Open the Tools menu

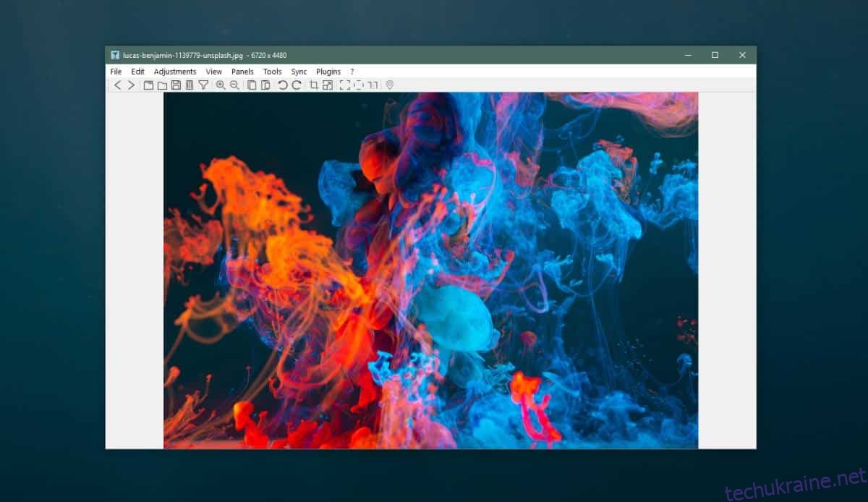tap(273, 72)
